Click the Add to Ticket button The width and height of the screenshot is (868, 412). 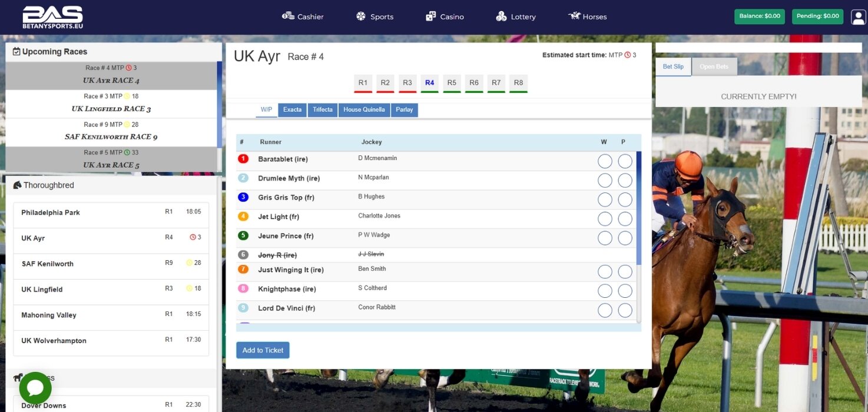pyautogui.click(x=263, y=350)
